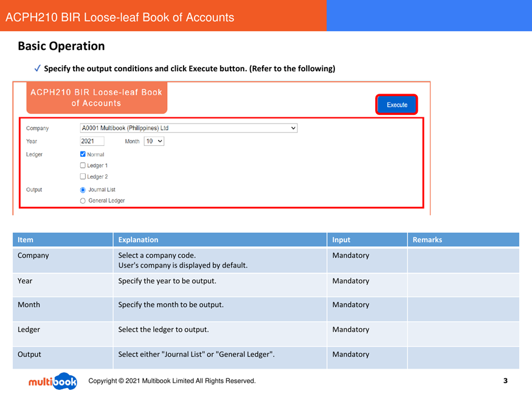
Task: Open the Month dropdown set to 10
Action: 154,141
